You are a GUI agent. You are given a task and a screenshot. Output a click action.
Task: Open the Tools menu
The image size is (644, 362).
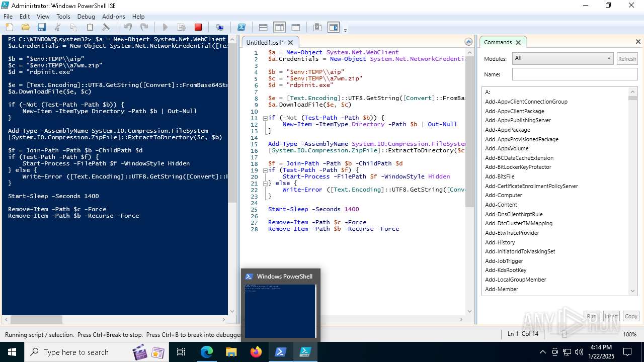(63, 17)
